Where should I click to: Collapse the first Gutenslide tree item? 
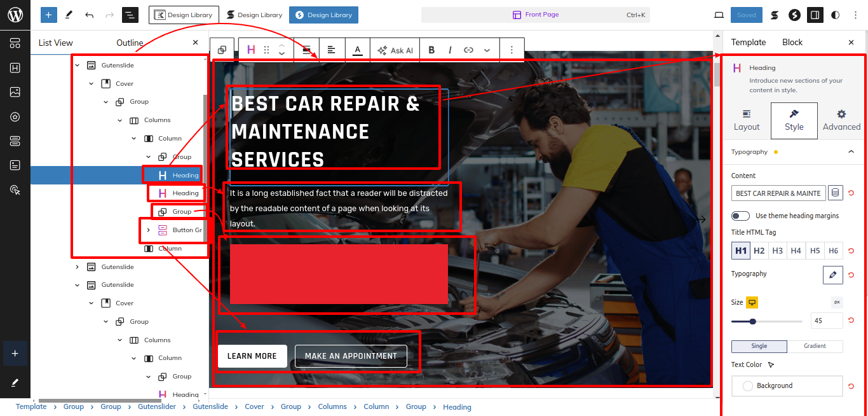[78, 65]
